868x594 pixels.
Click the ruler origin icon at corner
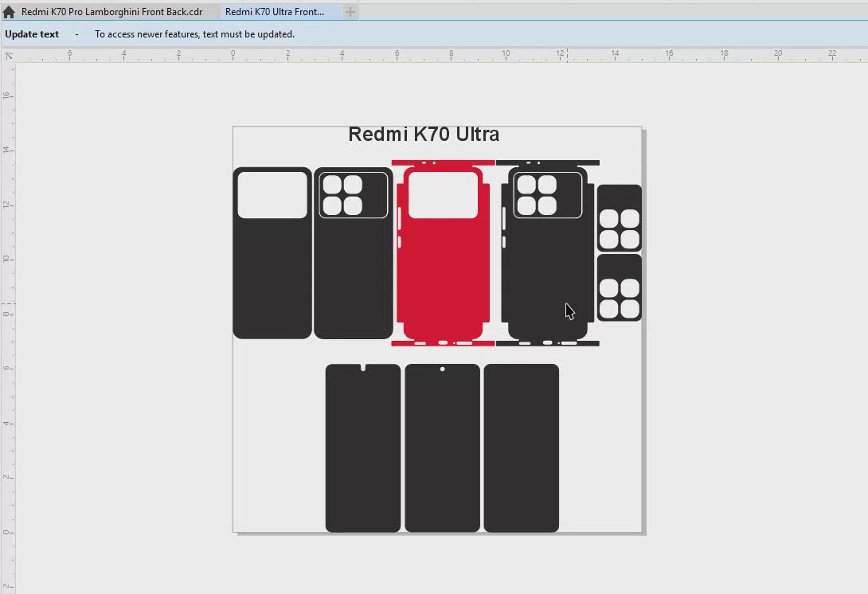(8, 56)
